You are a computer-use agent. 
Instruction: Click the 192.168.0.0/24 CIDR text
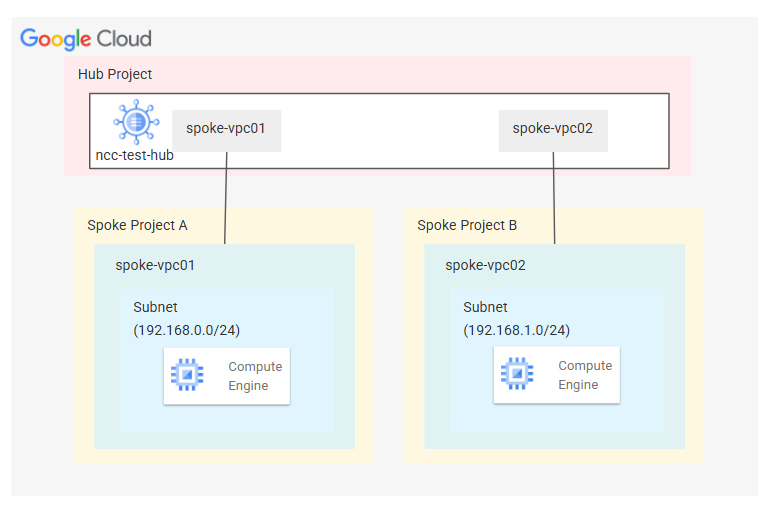click(186, 330)
